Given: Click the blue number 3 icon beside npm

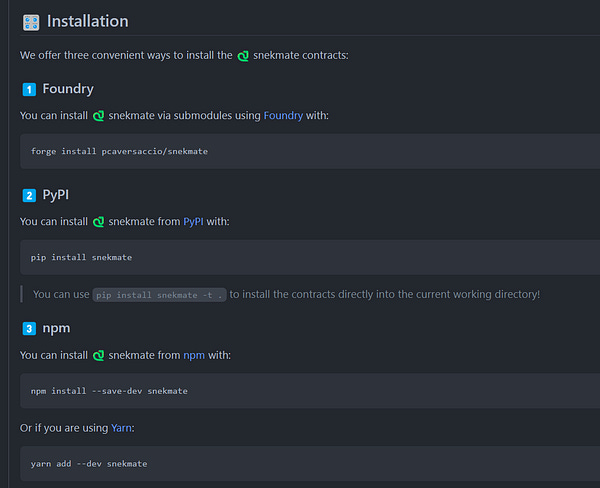Looking at the screenshot, I should pyautogui.click(x=29, y=329).
